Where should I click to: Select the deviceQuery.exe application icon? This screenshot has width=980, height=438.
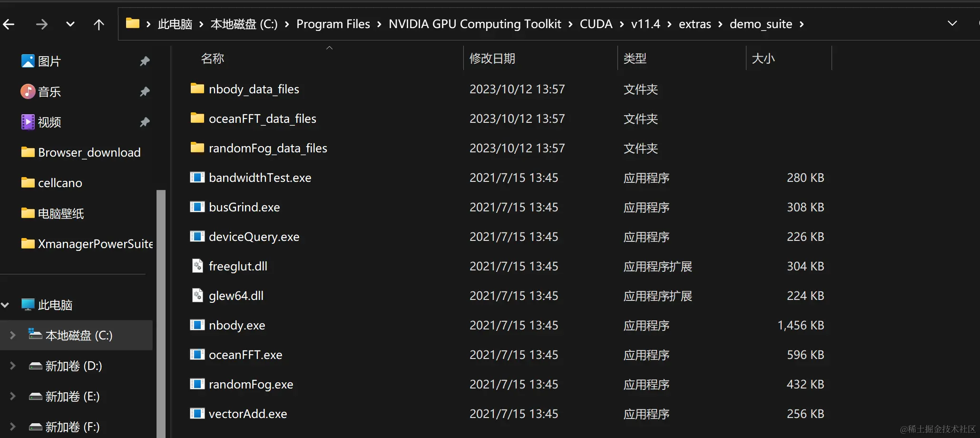click(x=197, y=237)
